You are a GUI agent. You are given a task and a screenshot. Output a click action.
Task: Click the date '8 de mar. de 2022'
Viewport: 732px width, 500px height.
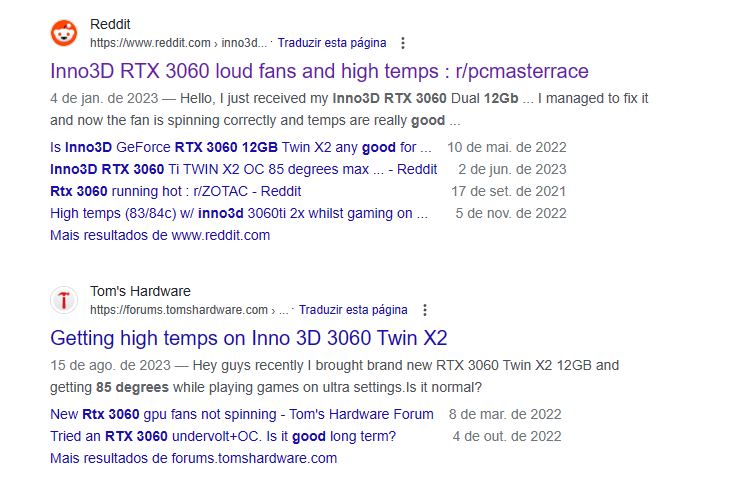coord(505,415)
